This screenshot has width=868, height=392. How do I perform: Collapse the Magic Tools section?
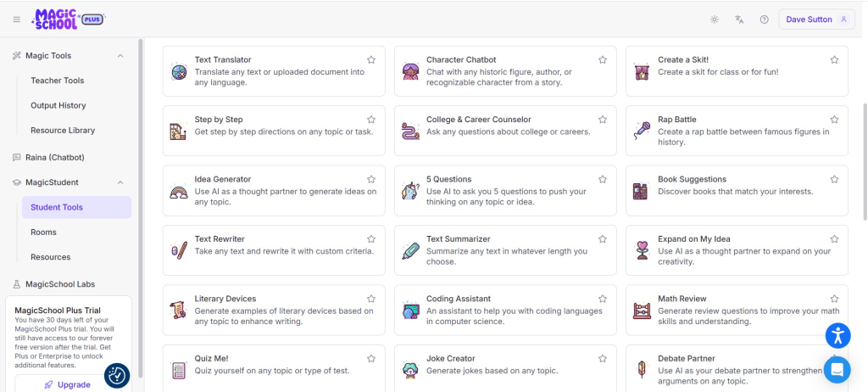pyautogui.click(x=120, y=56)
